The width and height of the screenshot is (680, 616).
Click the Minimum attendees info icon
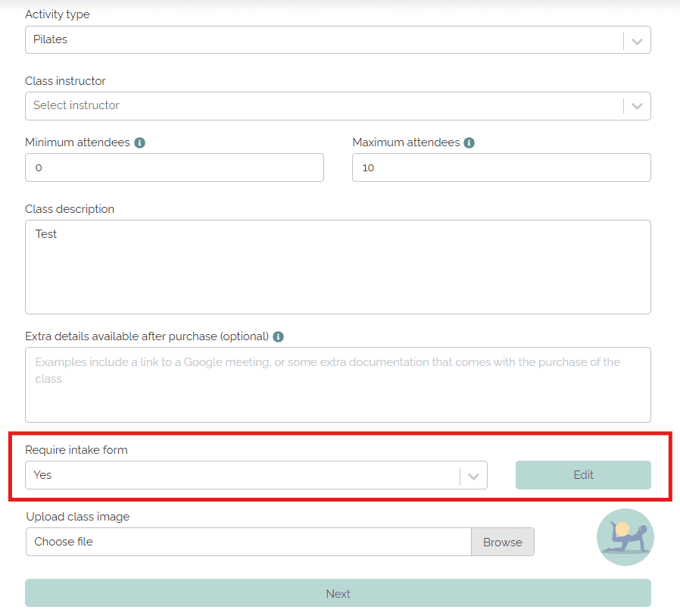click(140, 142)
